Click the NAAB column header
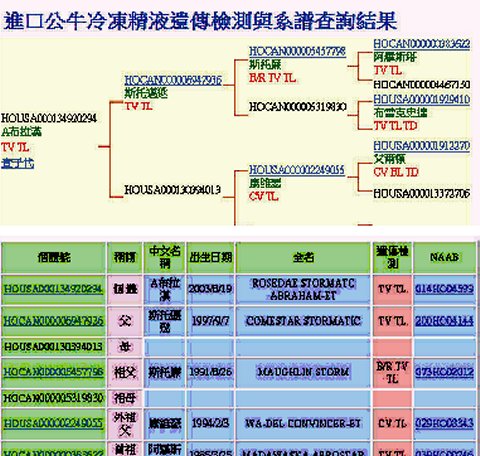 click(x=444, y=257)
